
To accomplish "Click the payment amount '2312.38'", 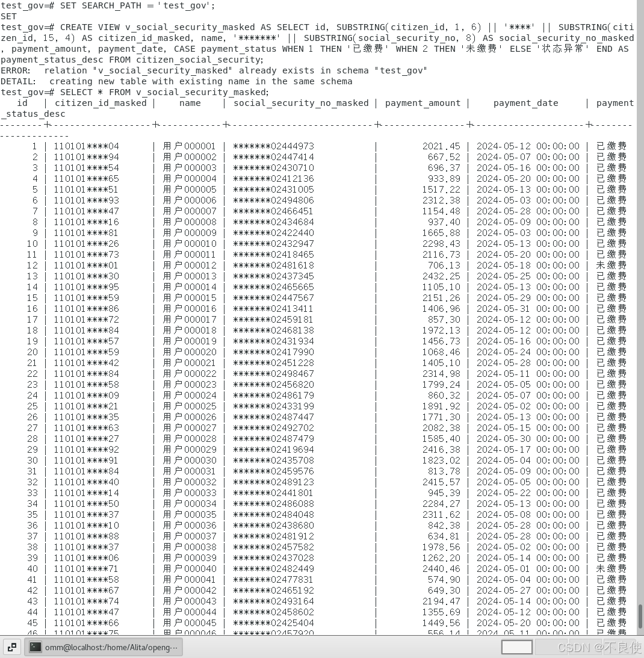I will click(x=441, y=200).
